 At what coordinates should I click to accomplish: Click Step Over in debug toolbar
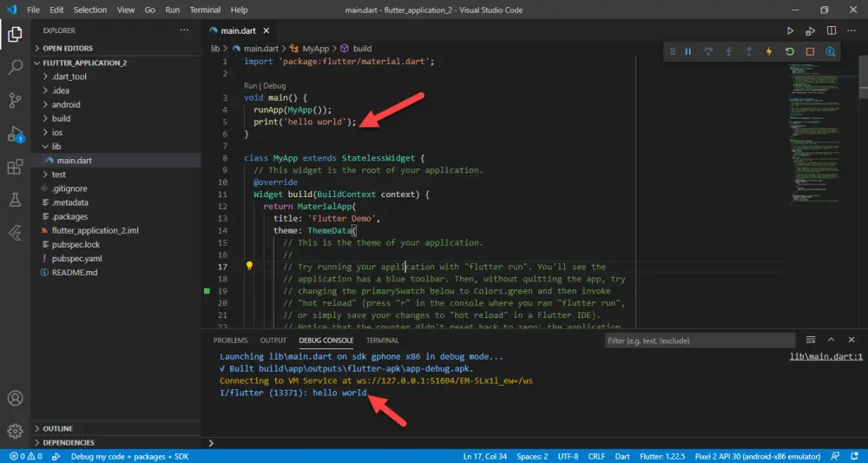tap(708, 51)
